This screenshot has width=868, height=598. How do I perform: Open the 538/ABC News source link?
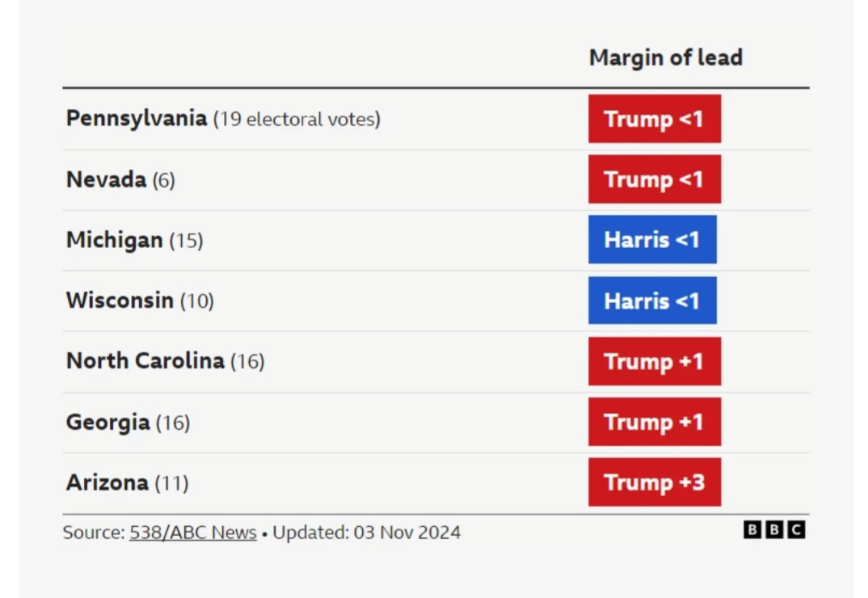(x=192, y=532)
